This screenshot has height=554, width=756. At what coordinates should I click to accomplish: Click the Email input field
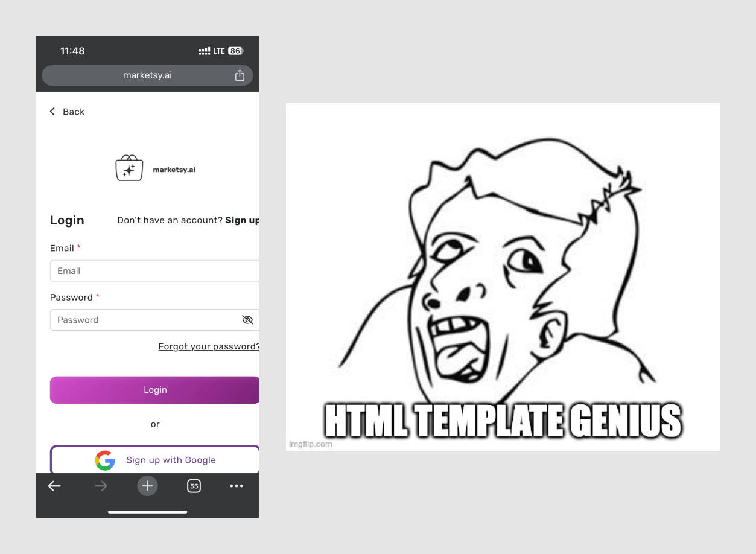pyautogui.click(x=154, y=271)
